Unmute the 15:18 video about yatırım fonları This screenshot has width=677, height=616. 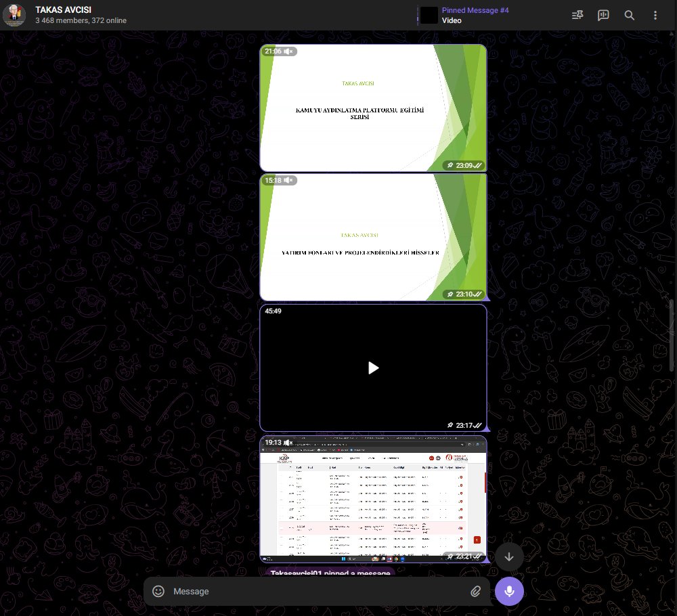click(x=288, y=180)
